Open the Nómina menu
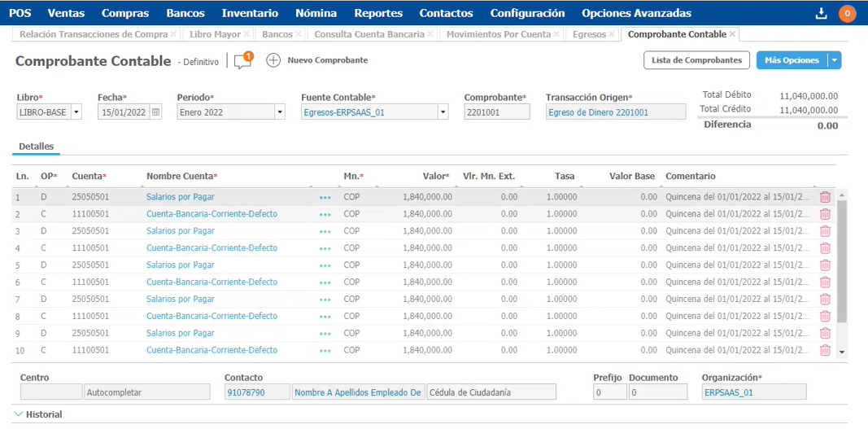This screenshot has height=429, width=868. (x=316, y=13)
